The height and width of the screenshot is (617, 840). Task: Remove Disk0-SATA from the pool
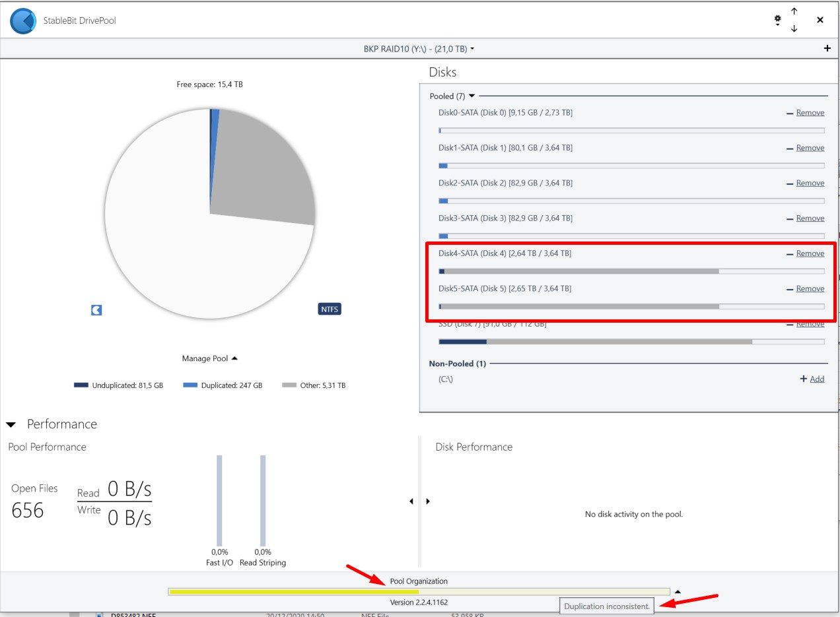click(x=810, y=113)
